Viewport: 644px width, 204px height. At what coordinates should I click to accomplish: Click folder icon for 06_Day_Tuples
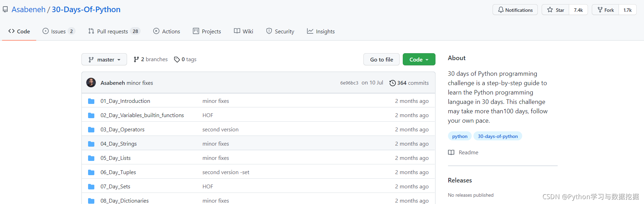coord(91,172)
